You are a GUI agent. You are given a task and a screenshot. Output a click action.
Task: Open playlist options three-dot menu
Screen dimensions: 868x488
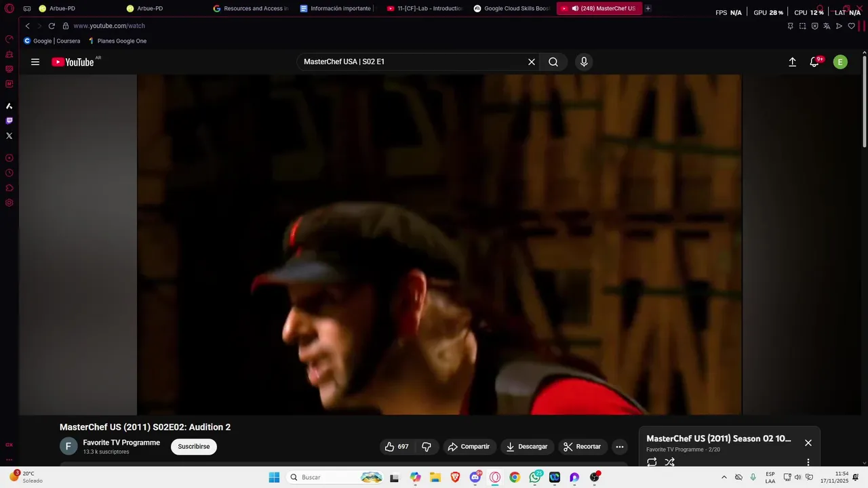(x=808, y=462)
